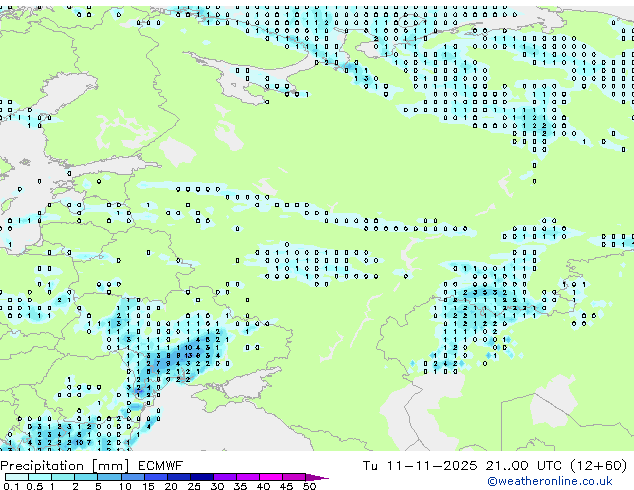Pick the 1–2 mm legend swatch
The height and width of the screenshot is (490, 634).
coord(63,477)
